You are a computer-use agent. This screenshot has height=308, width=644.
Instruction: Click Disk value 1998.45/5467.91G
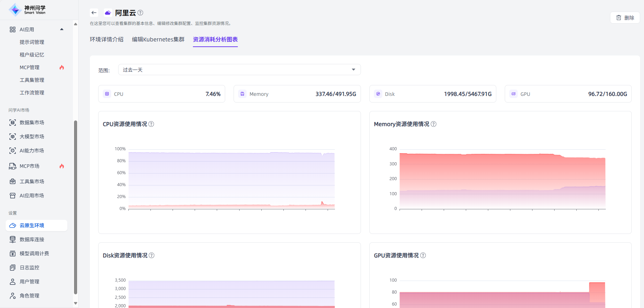(x=468, y=94)
